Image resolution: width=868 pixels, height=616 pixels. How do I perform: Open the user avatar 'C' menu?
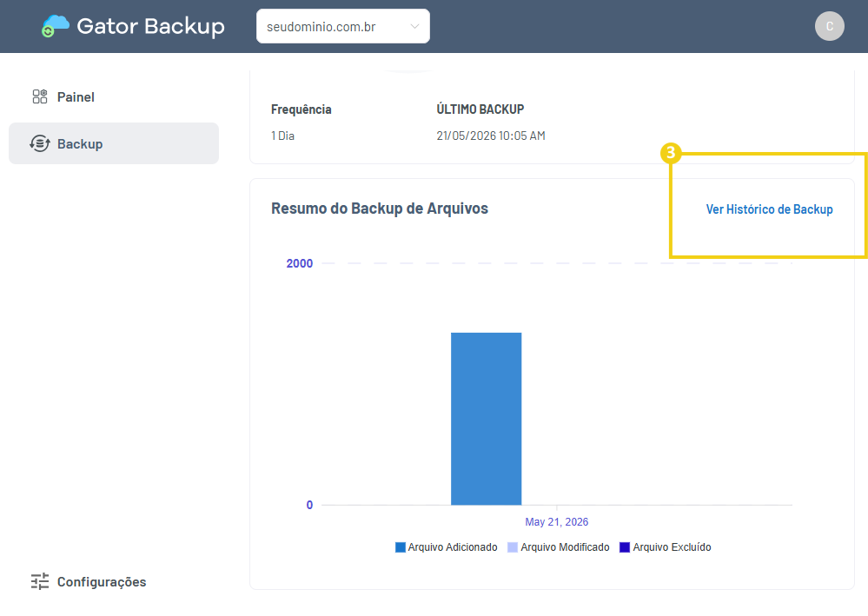829,26
